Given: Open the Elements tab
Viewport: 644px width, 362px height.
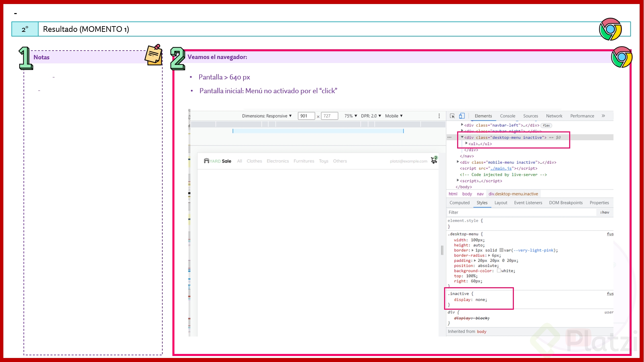Looking at the screenshot, I should (x=483, y=116).
